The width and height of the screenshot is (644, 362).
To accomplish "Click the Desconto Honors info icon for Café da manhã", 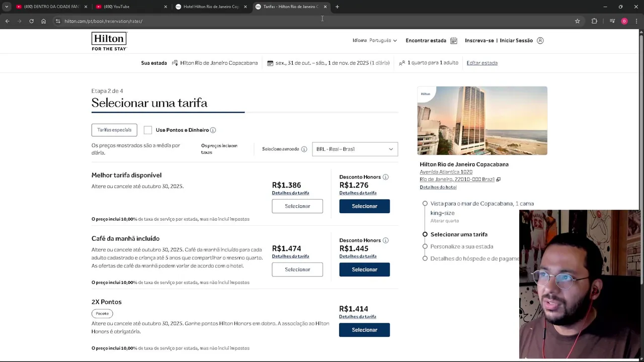I will [x=385, y=240].
